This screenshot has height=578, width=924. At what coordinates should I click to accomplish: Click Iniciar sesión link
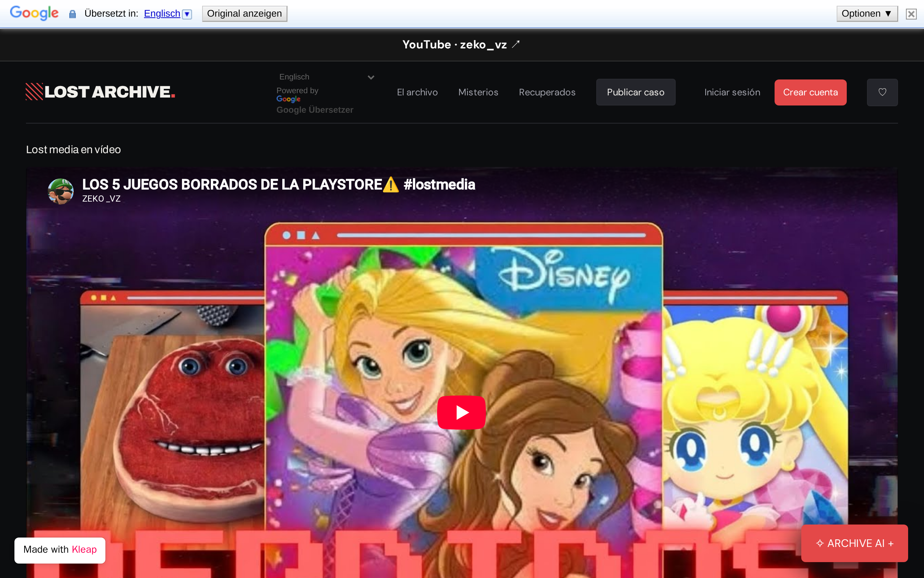click(732, 92)
